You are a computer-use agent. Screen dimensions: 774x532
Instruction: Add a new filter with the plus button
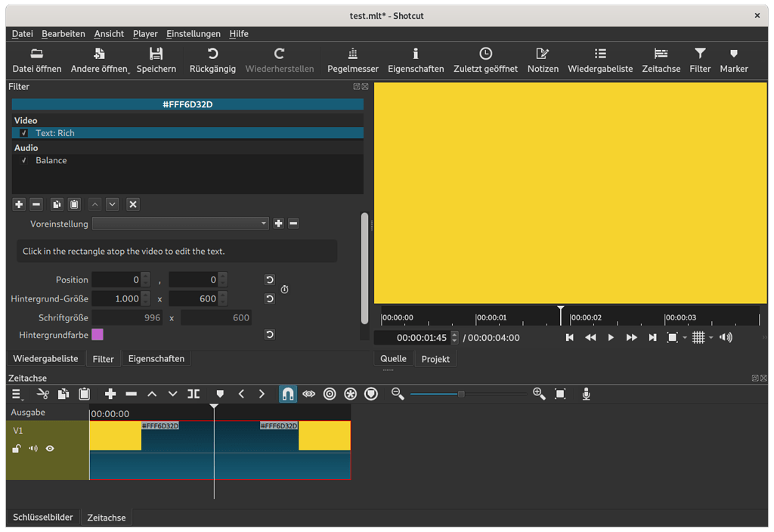[x=18, y=204]
